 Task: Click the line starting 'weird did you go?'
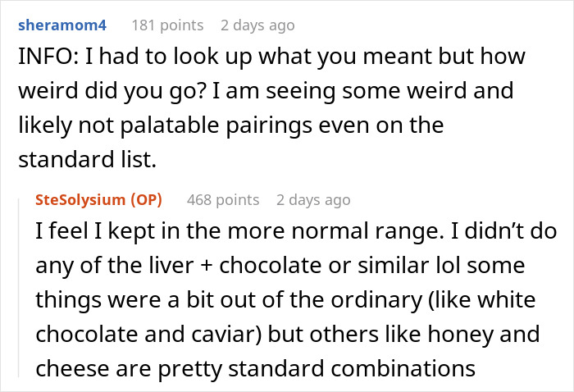click(x=266, y=91)
